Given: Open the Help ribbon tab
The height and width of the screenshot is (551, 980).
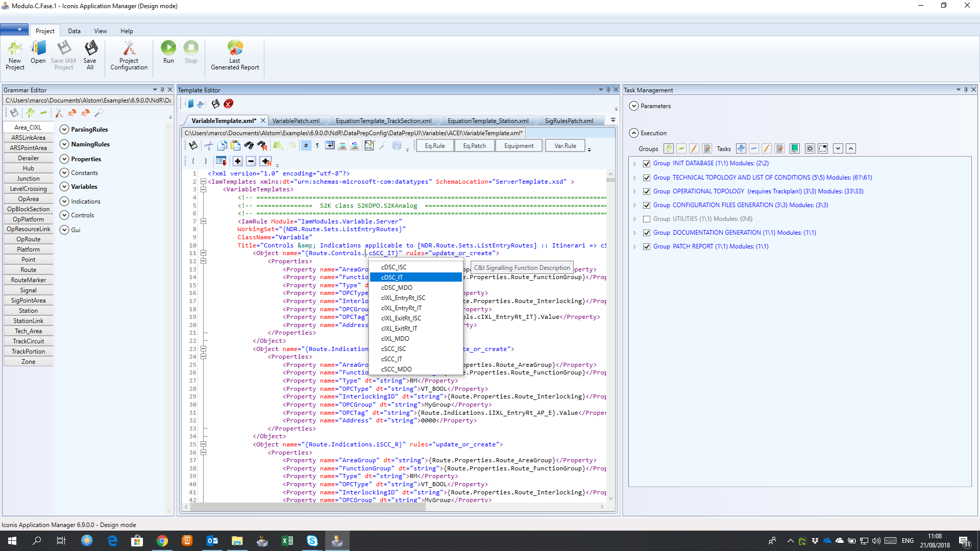Looking at the screenshot, I should point(127,31).
